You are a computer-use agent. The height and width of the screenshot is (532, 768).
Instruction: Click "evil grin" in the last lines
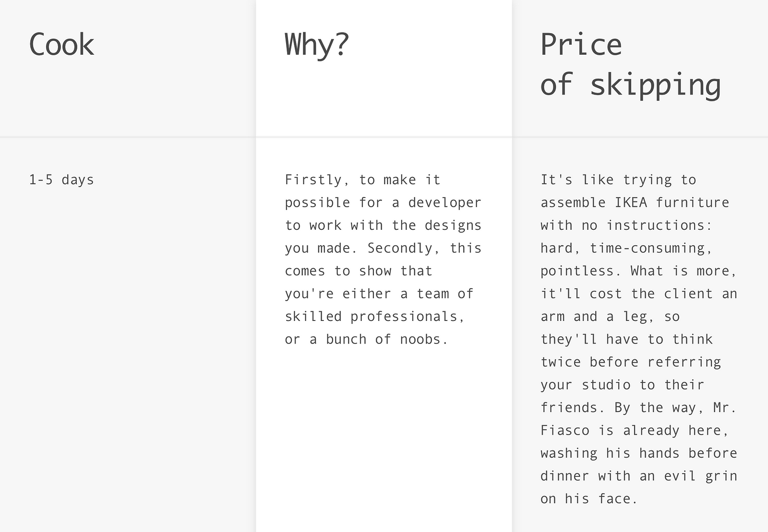click(701, 476)
